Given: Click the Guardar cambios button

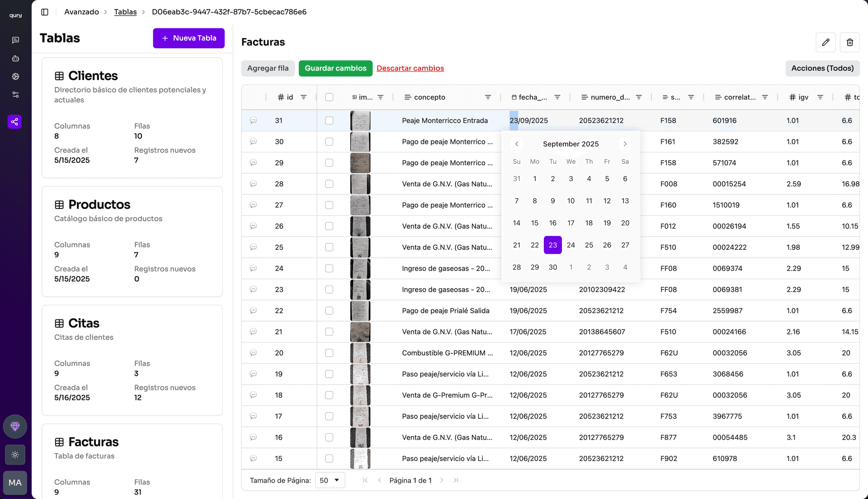Looking at the screenshot, I should [335, 68].
